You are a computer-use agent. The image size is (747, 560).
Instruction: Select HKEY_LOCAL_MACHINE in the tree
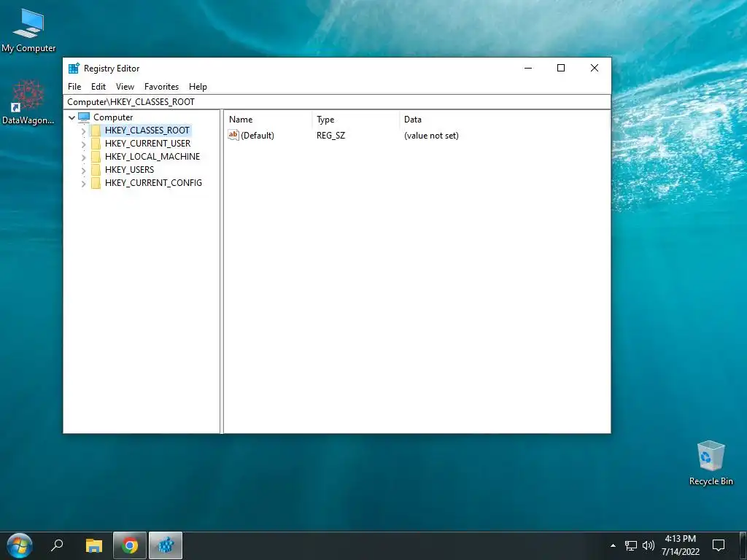tap(152, 157)
